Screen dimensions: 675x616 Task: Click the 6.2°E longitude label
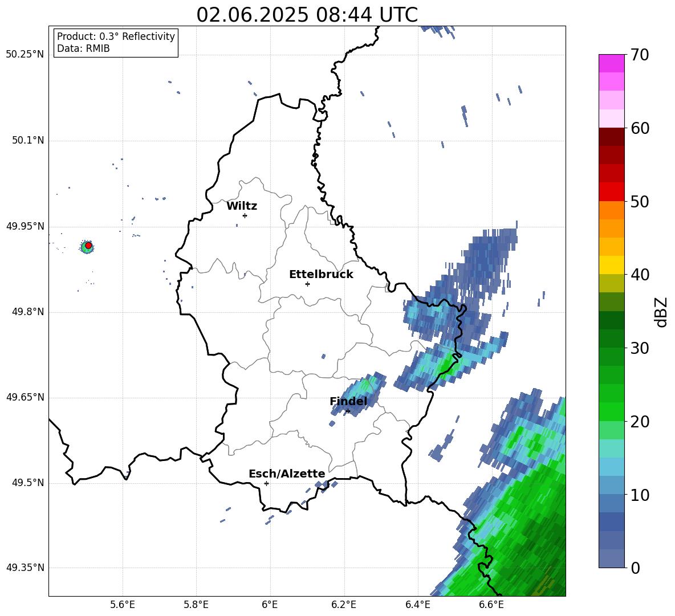344,605
